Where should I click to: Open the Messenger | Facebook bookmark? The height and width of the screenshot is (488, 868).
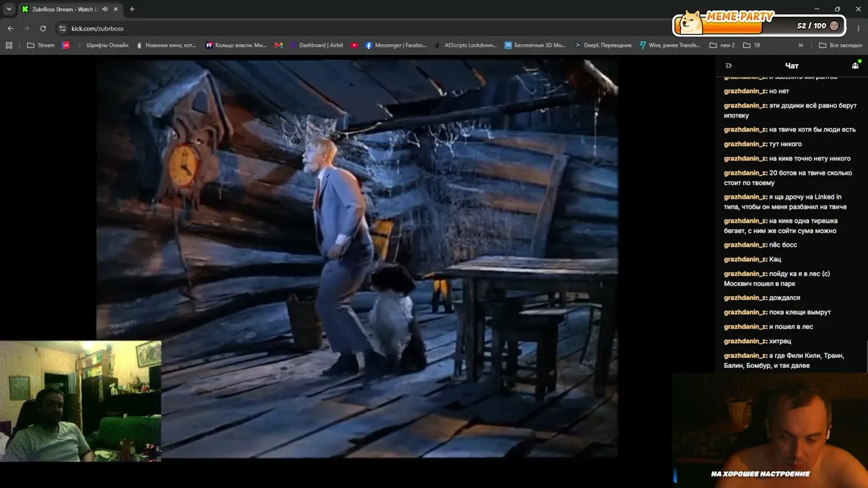click(396, 45)
